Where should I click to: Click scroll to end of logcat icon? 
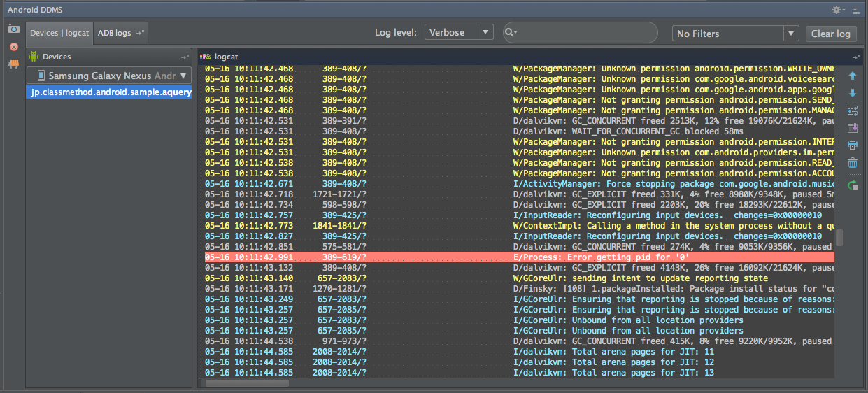[852, 128]
